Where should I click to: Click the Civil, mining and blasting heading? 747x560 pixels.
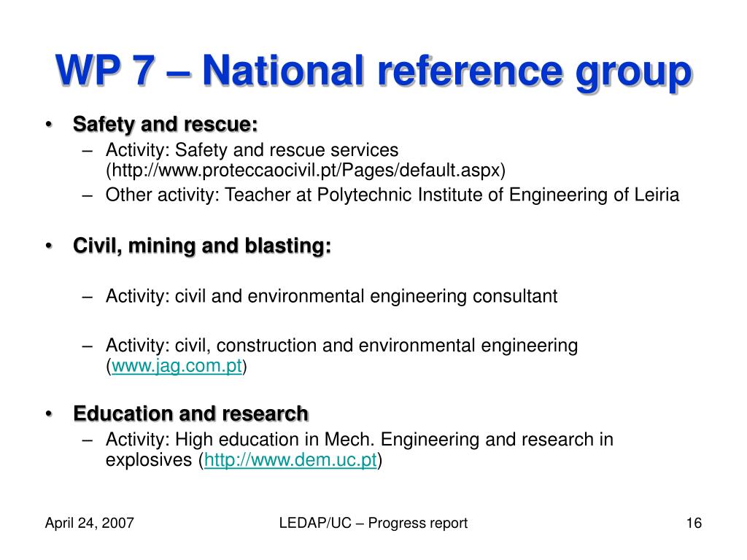pyautogui.click(x=202, y=246)
